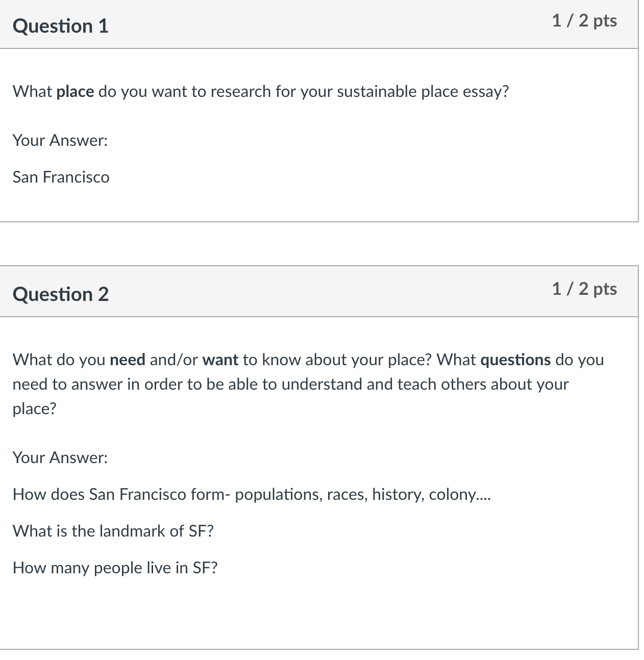The width and height of the screenshot is (644, 660).
Task: Click the line What is the landmark of SF?
Action: coord(113,531)
